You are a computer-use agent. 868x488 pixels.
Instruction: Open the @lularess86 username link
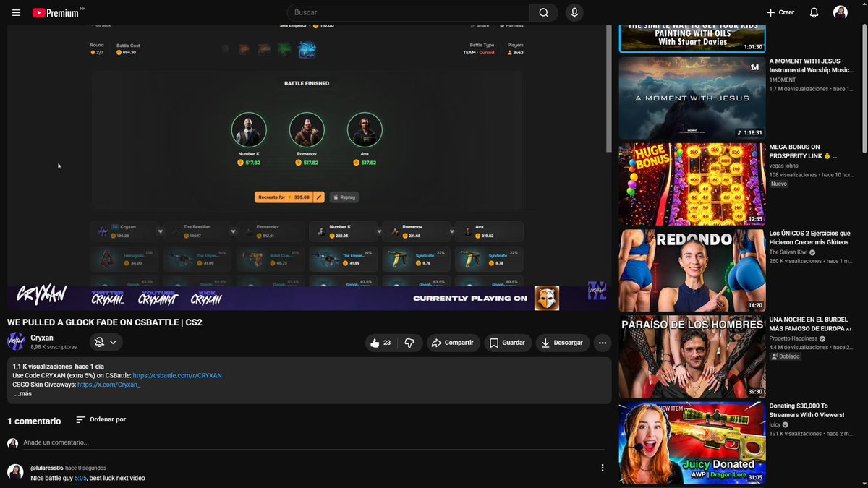[46, 468]
